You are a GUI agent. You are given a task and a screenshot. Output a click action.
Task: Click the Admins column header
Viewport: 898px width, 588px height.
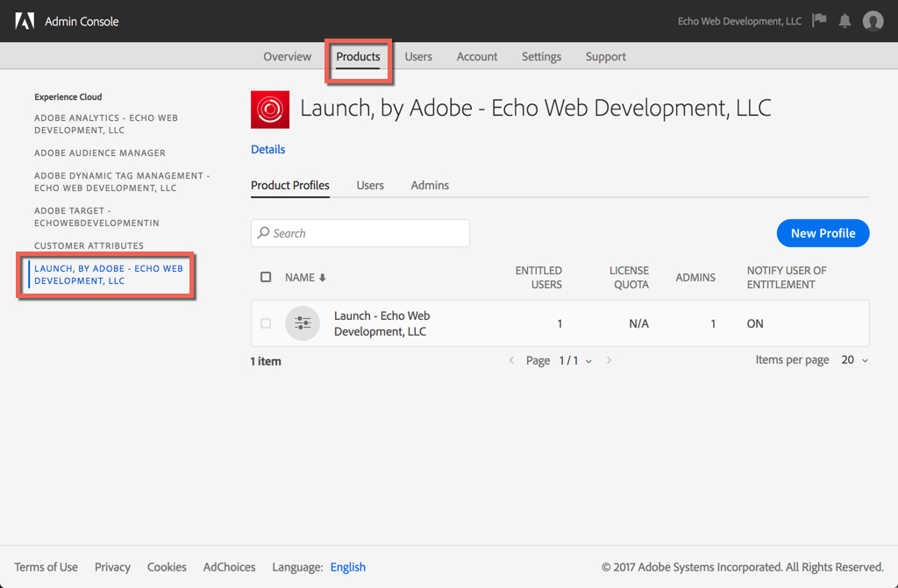(x=695, y=277)
